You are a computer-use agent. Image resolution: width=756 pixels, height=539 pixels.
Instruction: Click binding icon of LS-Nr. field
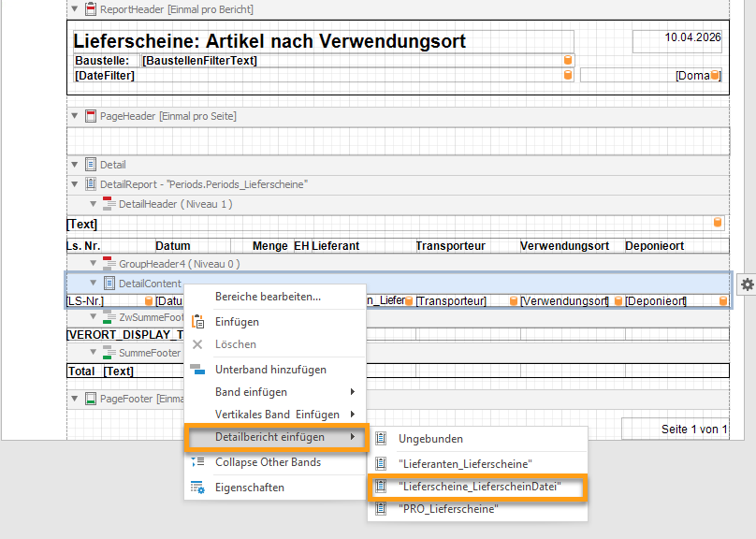(149, 300)
